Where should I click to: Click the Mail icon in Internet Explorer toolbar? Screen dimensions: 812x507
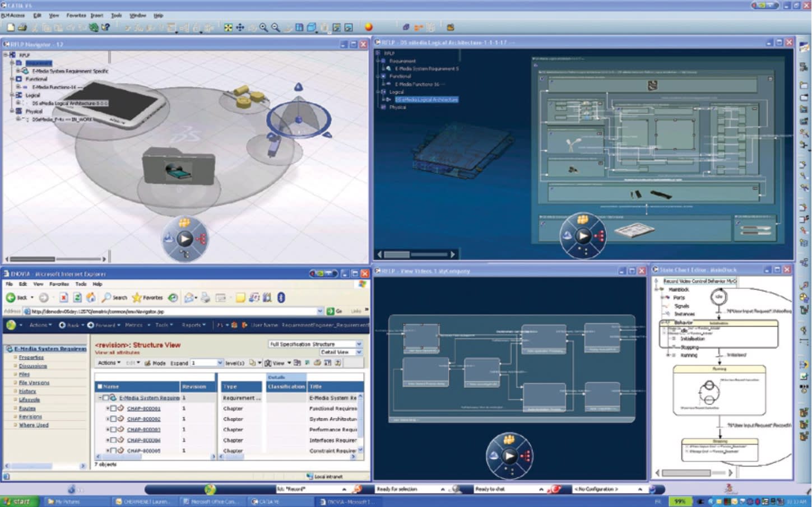189,297
